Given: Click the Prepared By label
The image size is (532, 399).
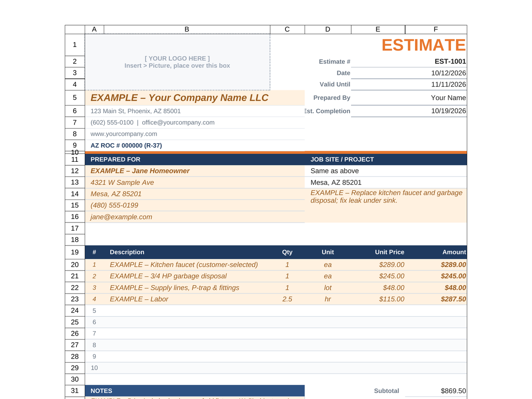Looking at the screenshot, I should point(332,98).
